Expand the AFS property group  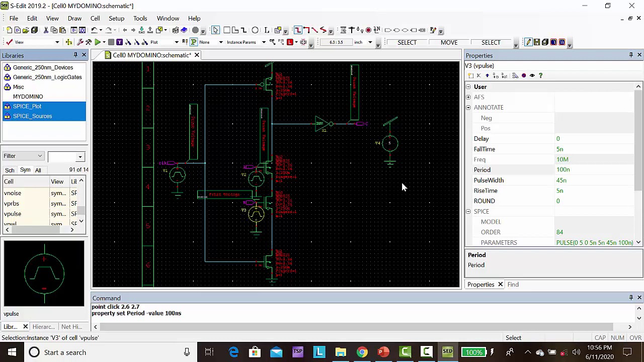pos(468,97)
